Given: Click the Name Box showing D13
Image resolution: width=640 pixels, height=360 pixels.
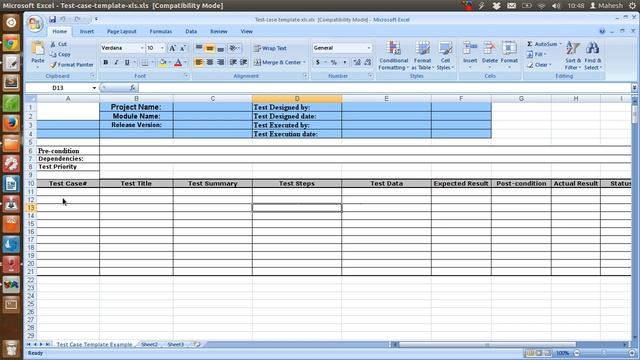Looking at the screenshot, I should tap(58, 88).
